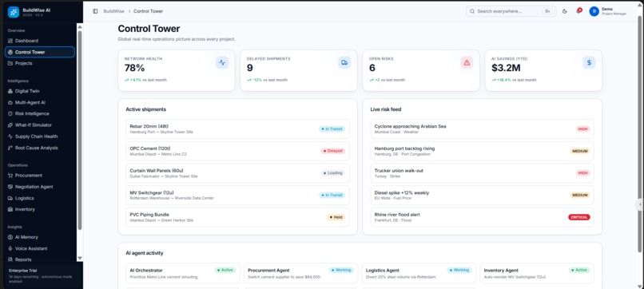This screenshot has height=289, width=644.
Task: Switch to dark mode via moon icon
Action: tap(565, 11)
